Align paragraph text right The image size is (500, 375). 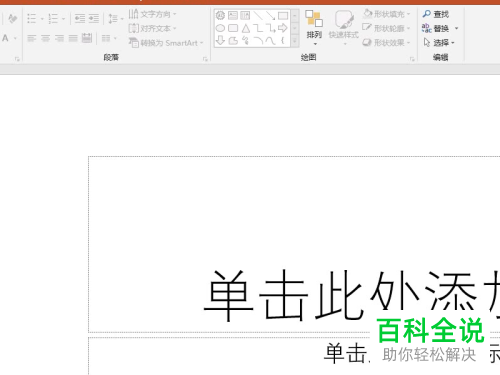pos(59,38)
